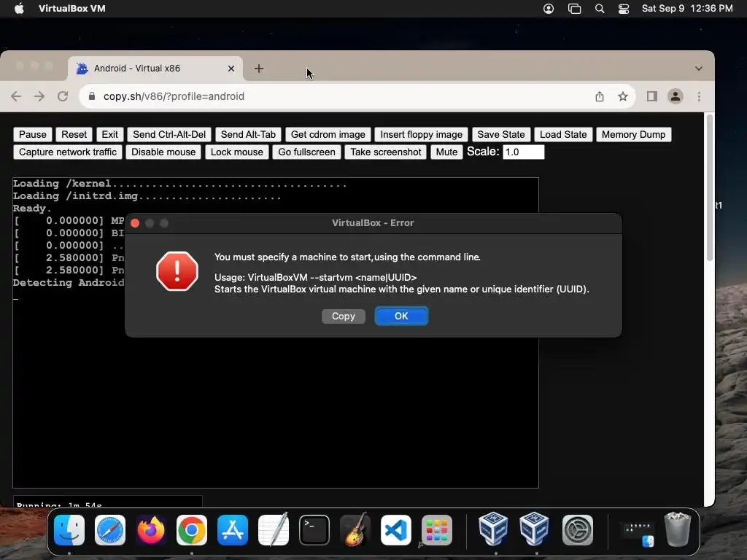
Task: Open the first VirtualBox Dock icon
Action: coord(494,529)
